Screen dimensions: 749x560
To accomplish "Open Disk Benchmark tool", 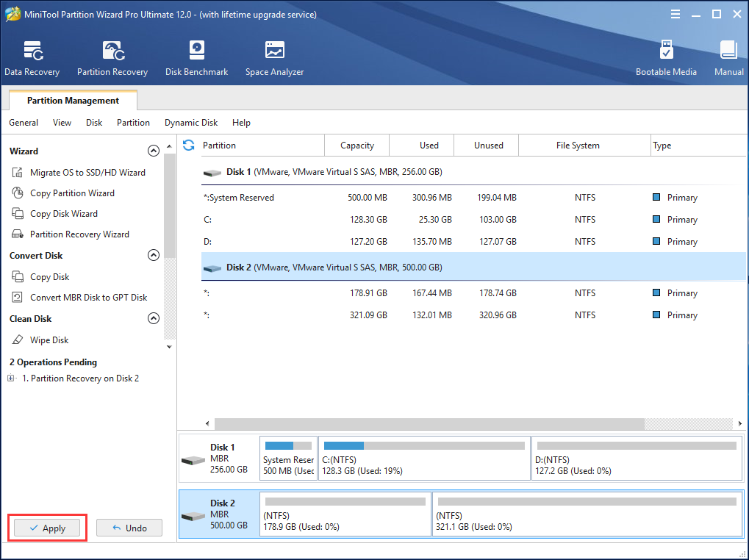I will [x=196, y=59].
